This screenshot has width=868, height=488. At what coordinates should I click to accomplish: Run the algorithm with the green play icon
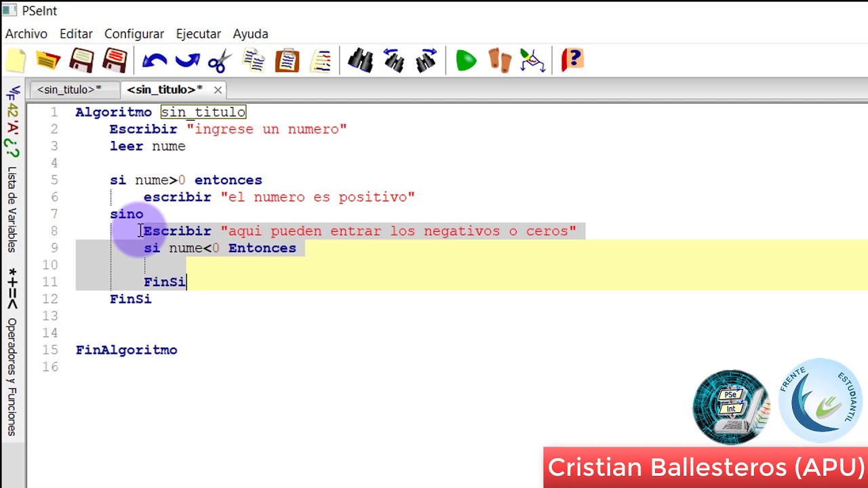click(467, 60)
